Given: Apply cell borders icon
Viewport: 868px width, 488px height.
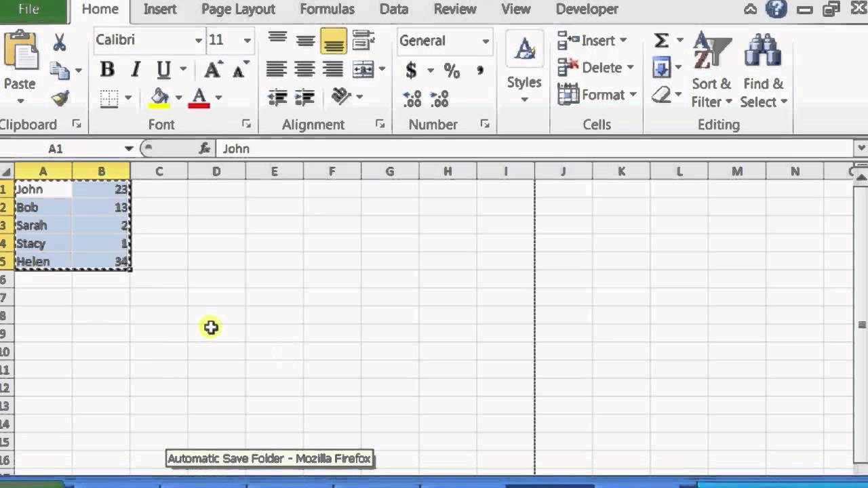Looking at the screenshot, I should [109, 98].
